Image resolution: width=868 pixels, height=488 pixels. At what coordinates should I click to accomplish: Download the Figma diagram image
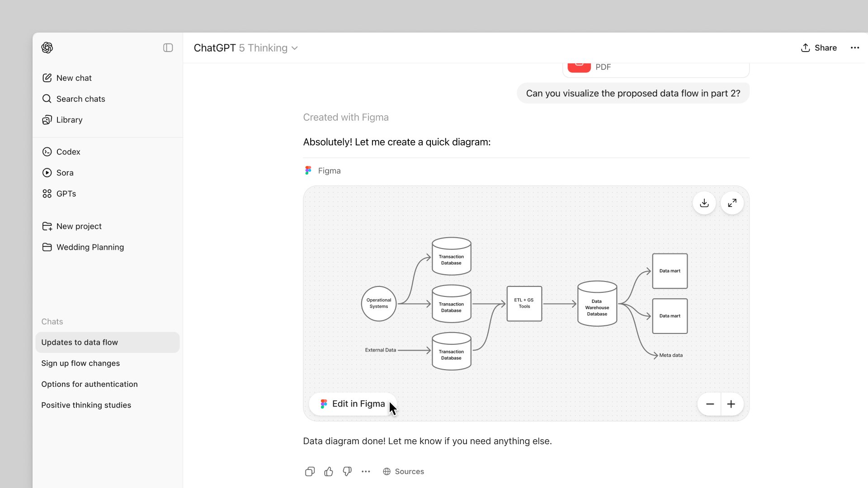(704, 203)
